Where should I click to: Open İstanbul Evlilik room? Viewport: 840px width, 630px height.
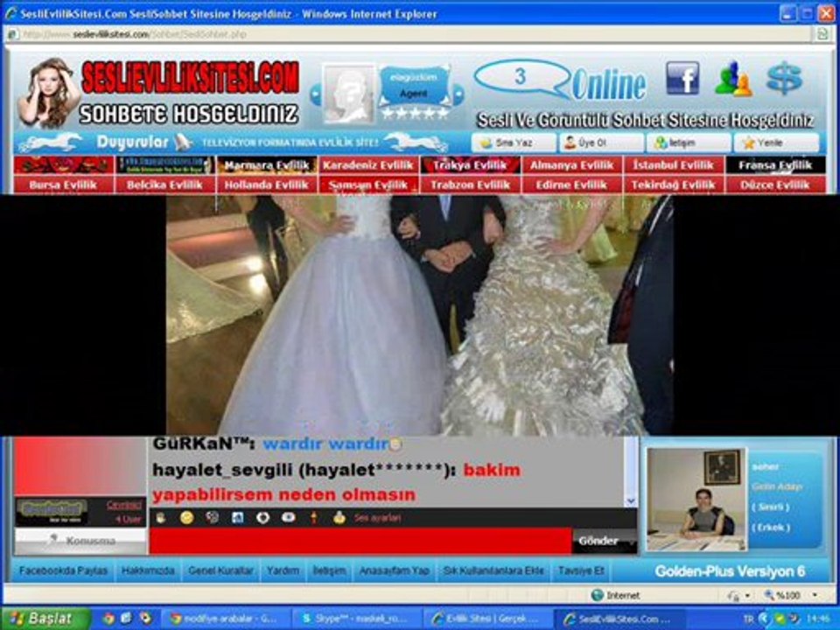coord(674,165)
